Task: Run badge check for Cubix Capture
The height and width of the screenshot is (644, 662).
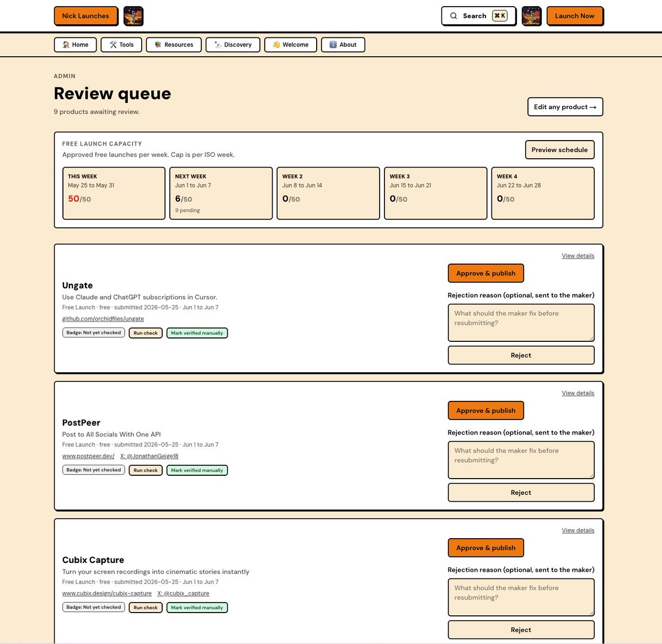Action: [x=146, y=608]
